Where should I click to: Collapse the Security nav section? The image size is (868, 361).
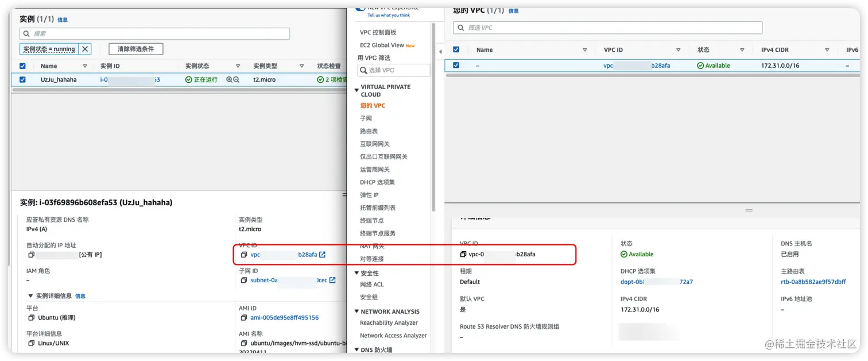coord(356,273)
